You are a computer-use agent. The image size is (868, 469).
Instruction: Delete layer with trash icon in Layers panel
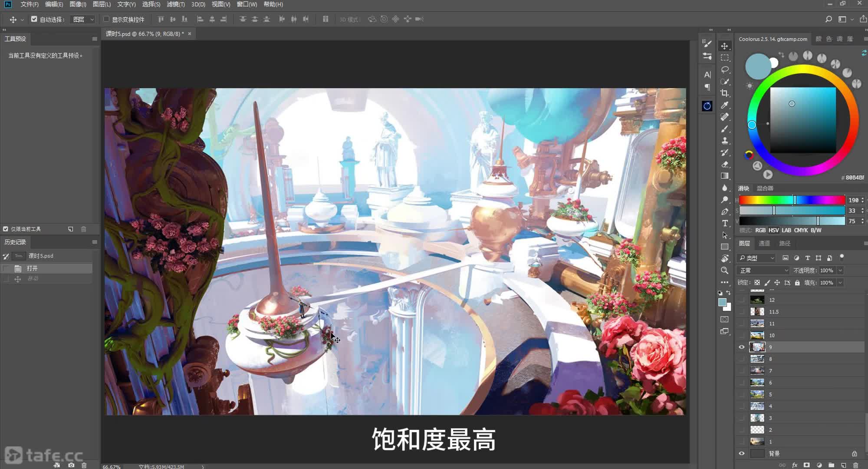point(855,465)
